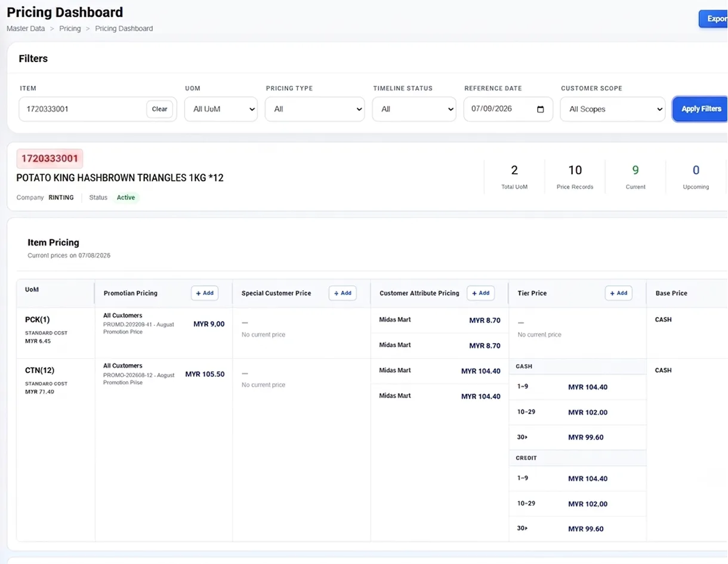Click the Upcoming count 0
The width and height of the screenshot is (728, 564).
pyautogui.click(x=696, y=170)
